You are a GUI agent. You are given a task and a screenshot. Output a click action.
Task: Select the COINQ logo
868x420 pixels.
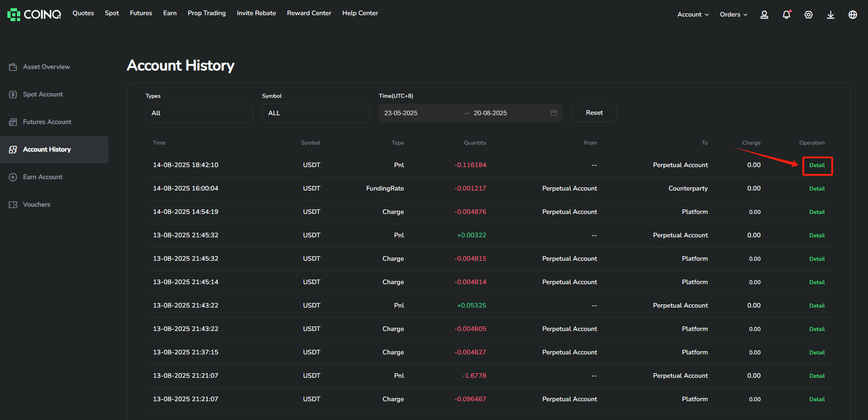[34, 14]
